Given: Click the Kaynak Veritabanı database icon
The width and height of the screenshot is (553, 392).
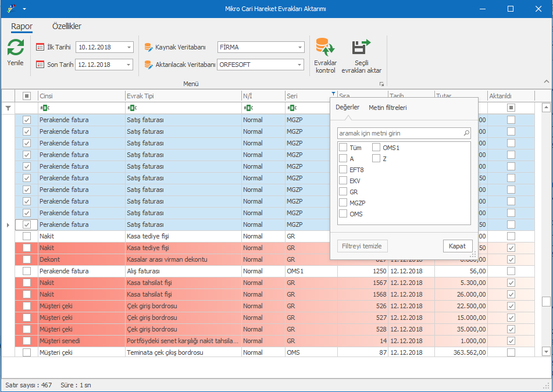Looking at the screenshot, I should click(148, 47).
